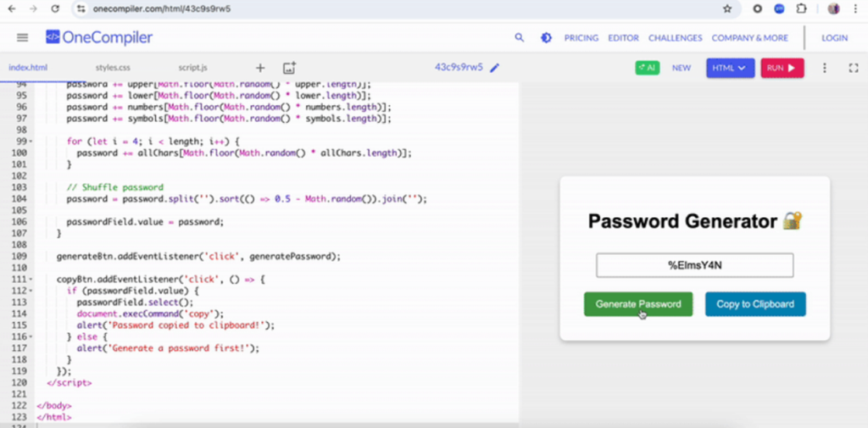Click the LOGIN link

(x=834, y=38)
